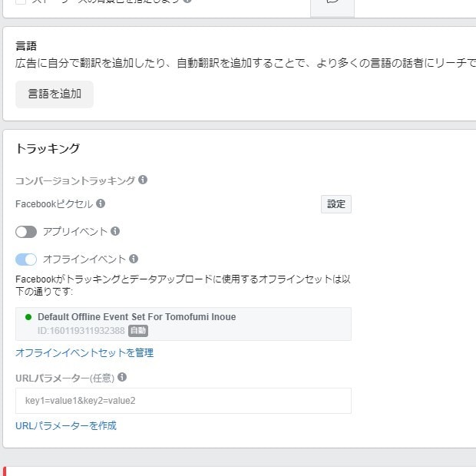
Task: Click the green status dot of offline event set
Action: [28, 317]
